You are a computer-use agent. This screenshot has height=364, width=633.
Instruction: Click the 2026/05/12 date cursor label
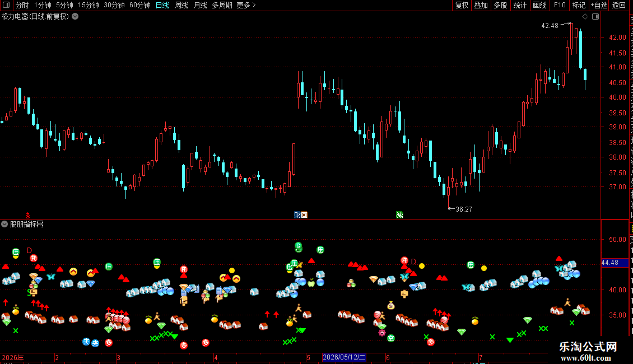tap(344, 357)
